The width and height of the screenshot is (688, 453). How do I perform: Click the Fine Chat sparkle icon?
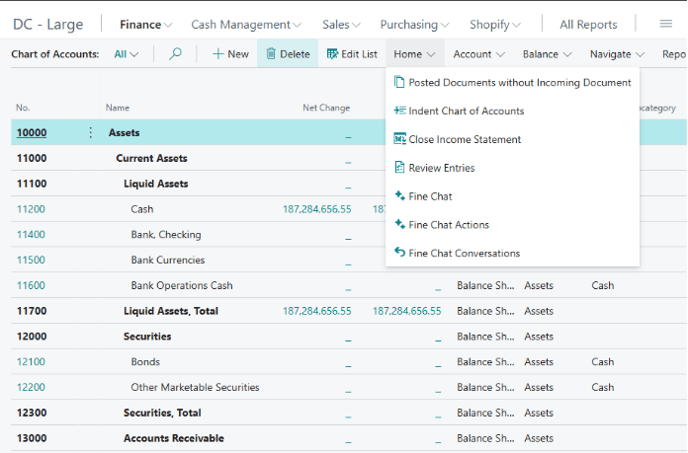pyautogui.click(x=400, y=197)
